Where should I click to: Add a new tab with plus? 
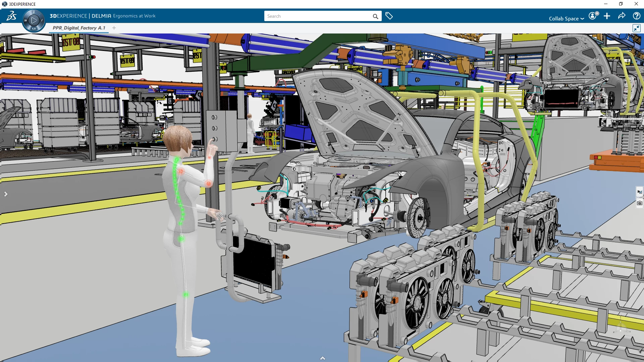(x=114, y=28)
